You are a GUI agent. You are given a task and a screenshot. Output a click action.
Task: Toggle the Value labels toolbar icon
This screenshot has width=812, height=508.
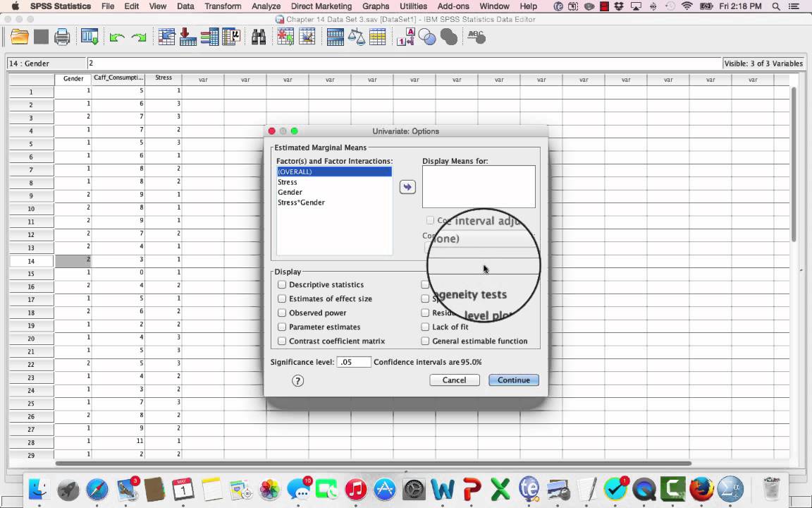coord(405,37)
